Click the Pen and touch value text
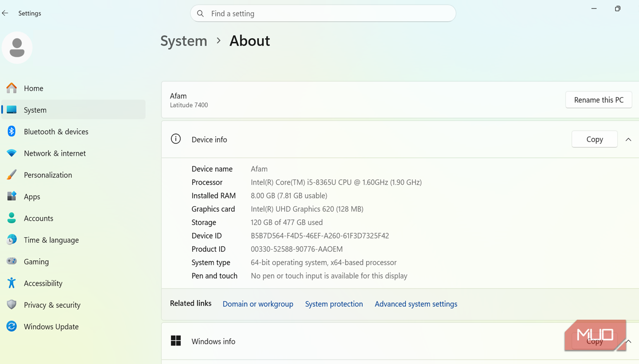This screenshot has width=639, height=364. pyautogui.click(x=329, y=276)
